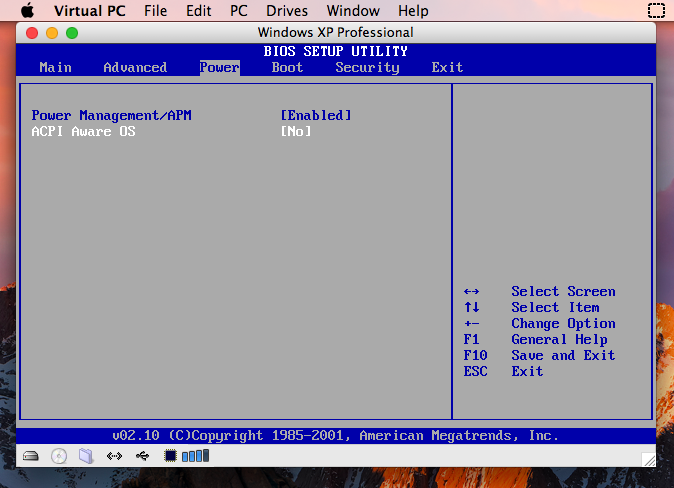Click the Windows XP Professional window title
Image resolution: width=674 pixels, height=488 pixels.
(335, 32)
